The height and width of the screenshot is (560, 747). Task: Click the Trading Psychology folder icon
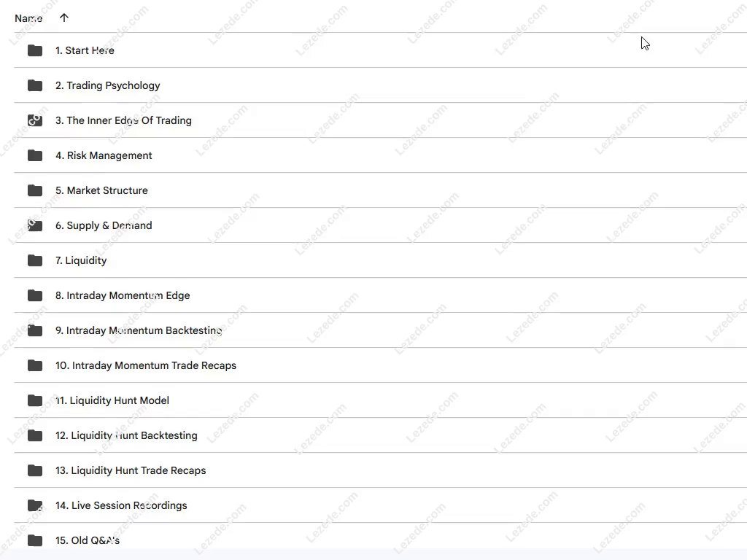click(x=35, y=85)
